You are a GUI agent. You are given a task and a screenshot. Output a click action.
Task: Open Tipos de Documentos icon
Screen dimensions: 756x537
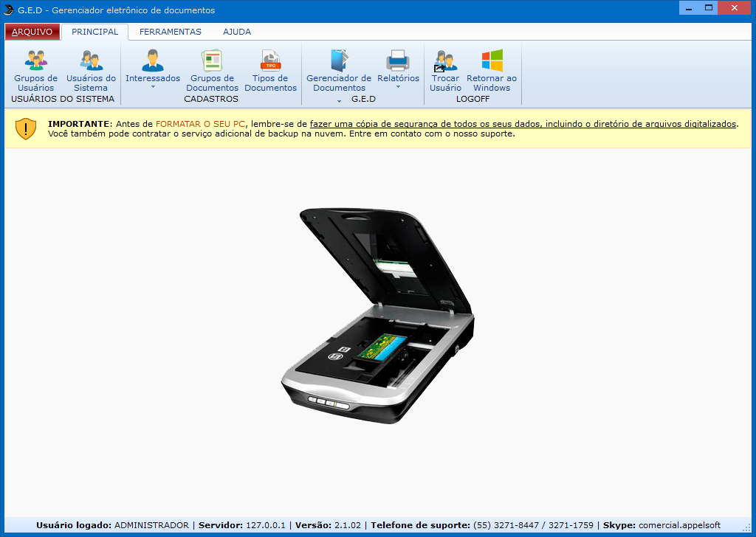(x=270, y=61)
